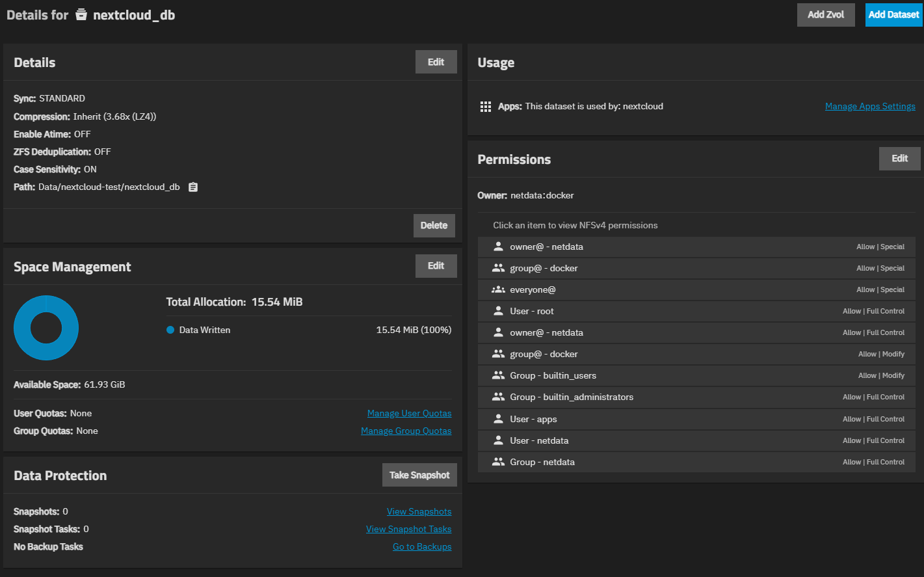Open Manage Apps Settings link

coord(870,107)
